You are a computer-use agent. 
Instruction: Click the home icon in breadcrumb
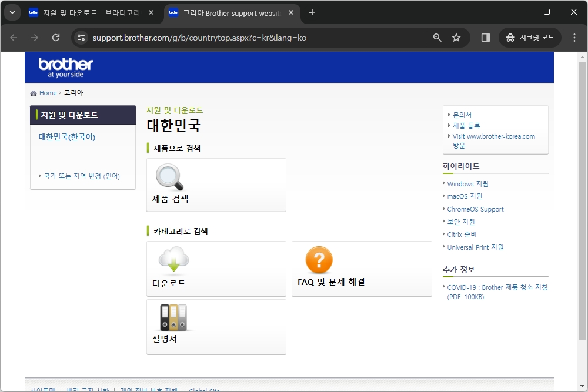34,93
